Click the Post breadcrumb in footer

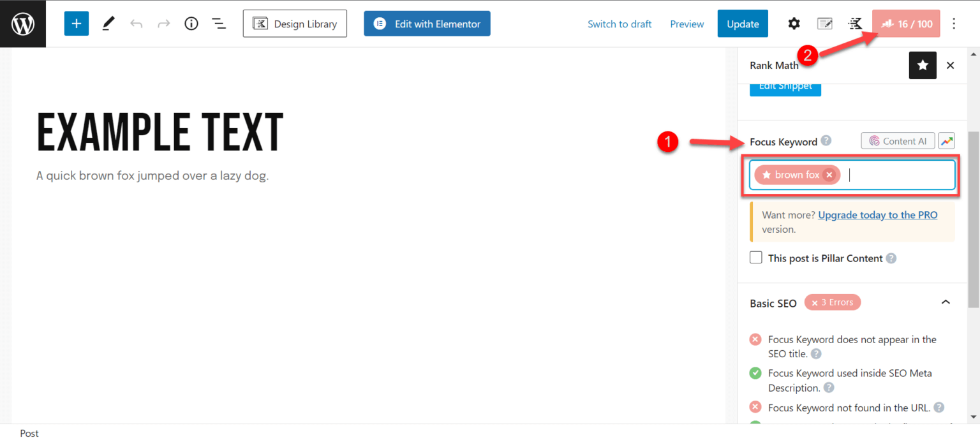click(29, 433)
